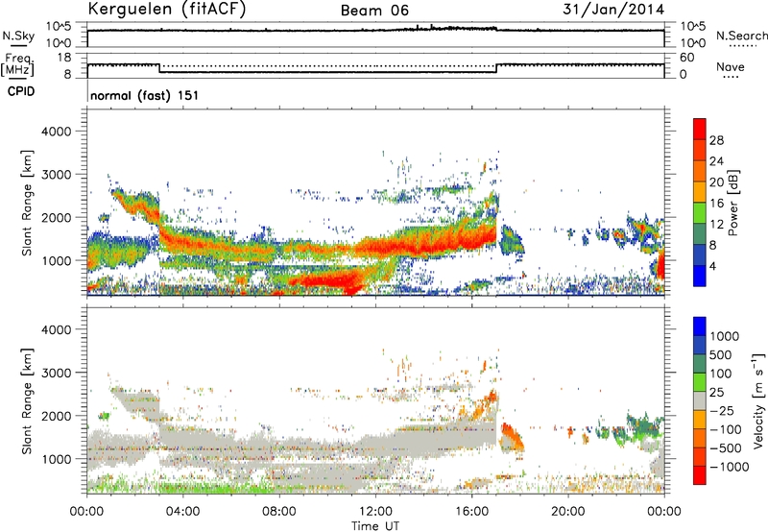Click the dotted line sample under 'Nave'
Image resolution: width=768 pixels, height=532 pixels.
(732, 78)
